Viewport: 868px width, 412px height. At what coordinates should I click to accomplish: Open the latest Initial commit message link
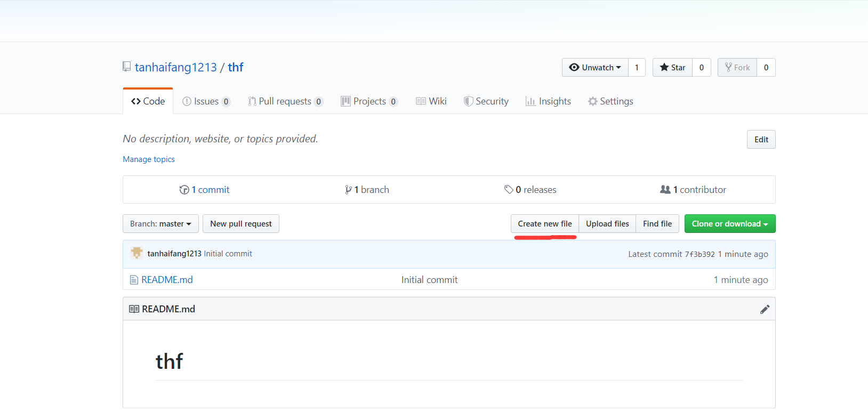click(228, 254)
